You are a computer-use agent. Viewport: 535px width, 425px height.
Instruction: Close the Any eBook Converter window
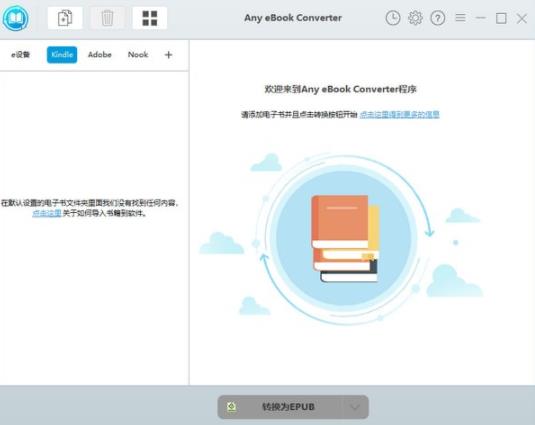pyautogui.click(x=522, y=18)
